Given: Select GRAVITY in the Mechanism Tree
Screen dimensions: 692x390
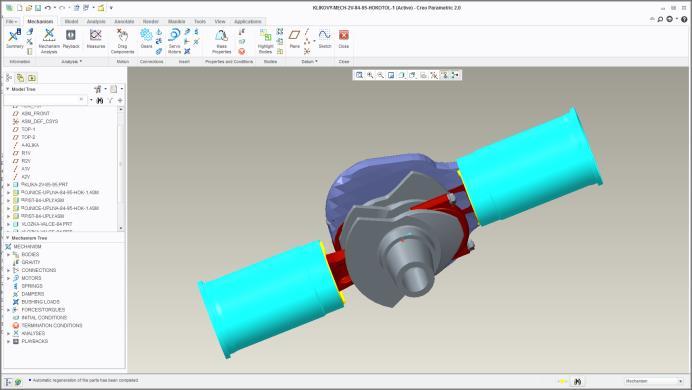Looking at the screenshot, I should [30, 262].
